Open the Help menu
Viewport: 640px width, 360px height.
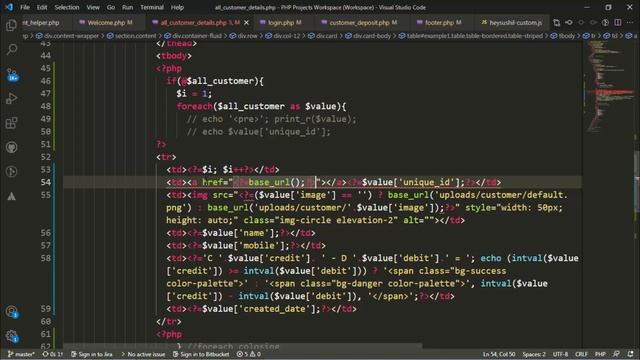coord(177,7)
